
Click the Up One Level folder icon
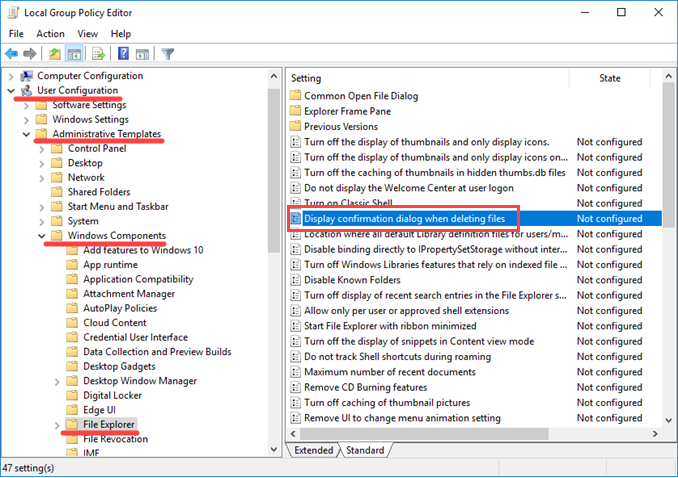coord(54,53)
